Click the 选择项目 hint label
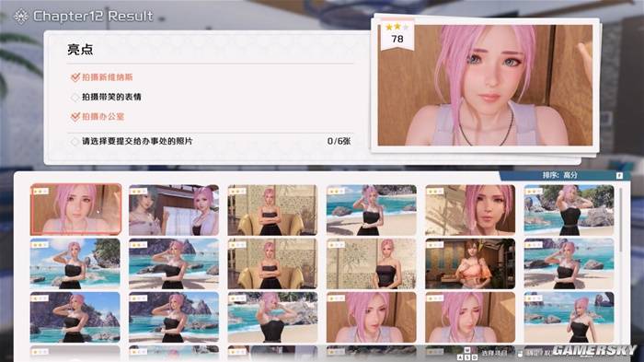This screenshot has height=362, width=644. pos(495,354)
